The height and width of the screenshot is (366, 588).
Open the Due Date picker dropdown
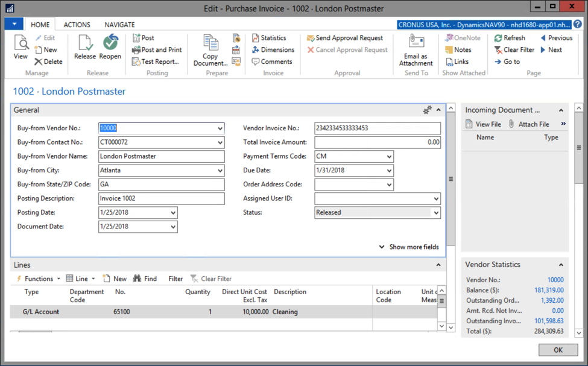[x=389, y=171]
